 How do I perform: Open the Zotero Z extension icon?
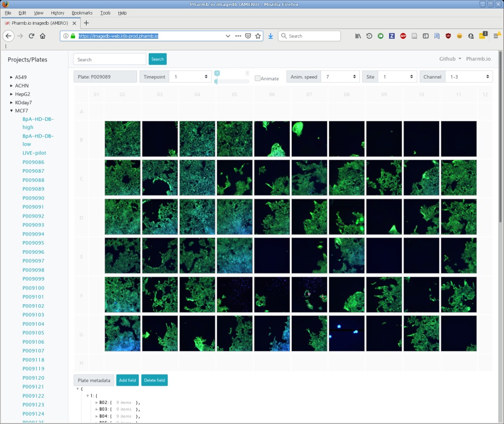click(x=392, y=36)
